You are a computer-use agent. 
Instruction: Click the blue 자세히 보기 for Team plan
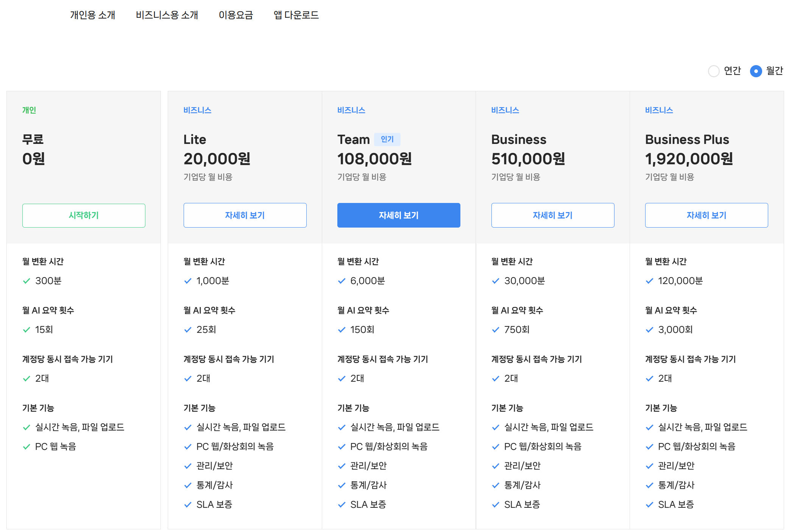[x=399, y=215]
